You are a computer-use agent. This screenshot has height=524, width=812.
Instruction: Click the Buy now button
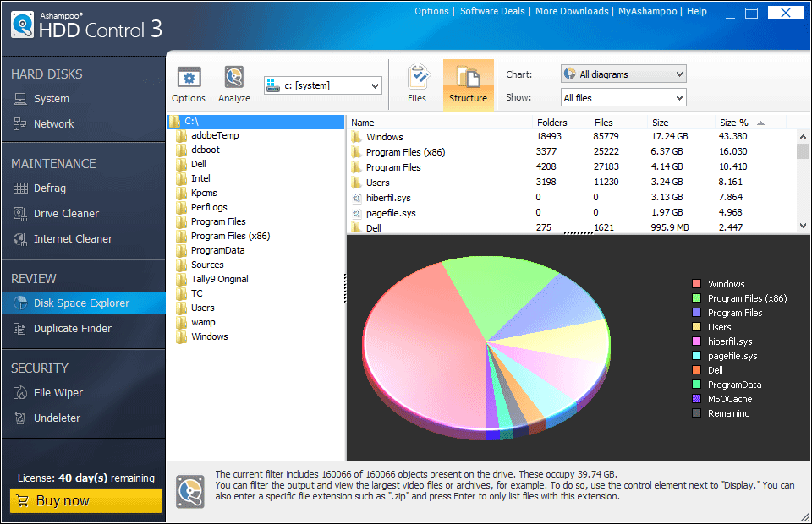(85, 500)
